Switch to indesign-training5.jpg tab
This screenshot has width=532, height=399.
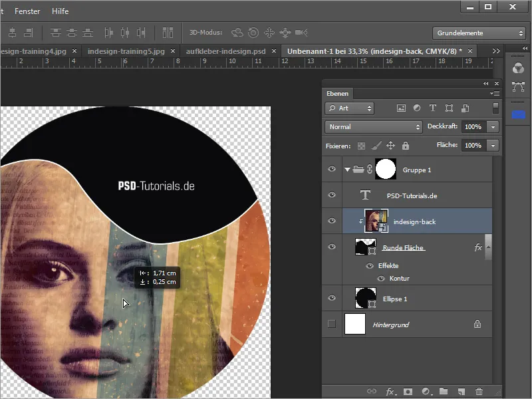point(126,51)
